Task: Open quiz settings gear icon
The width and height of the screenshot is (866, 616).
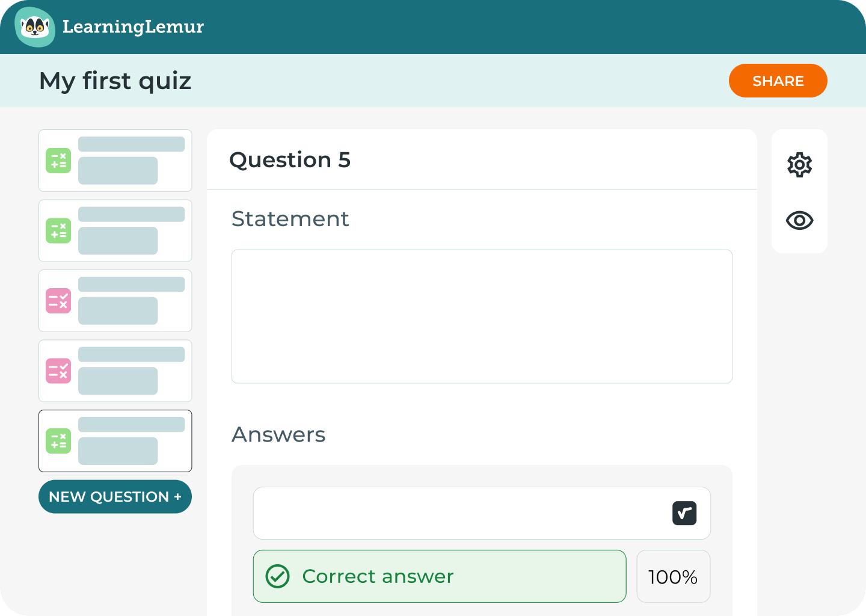Action: (x=799, y=164)
